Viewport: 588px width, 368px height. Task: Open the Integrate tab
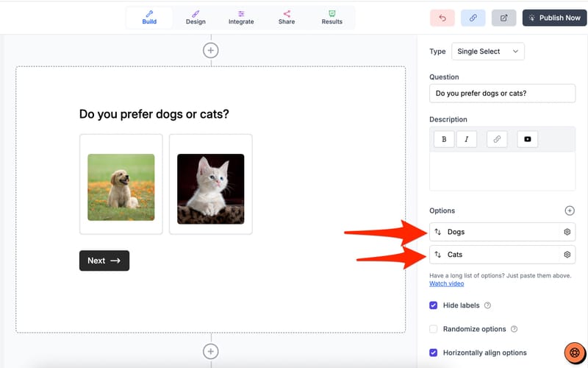(241, 18)
